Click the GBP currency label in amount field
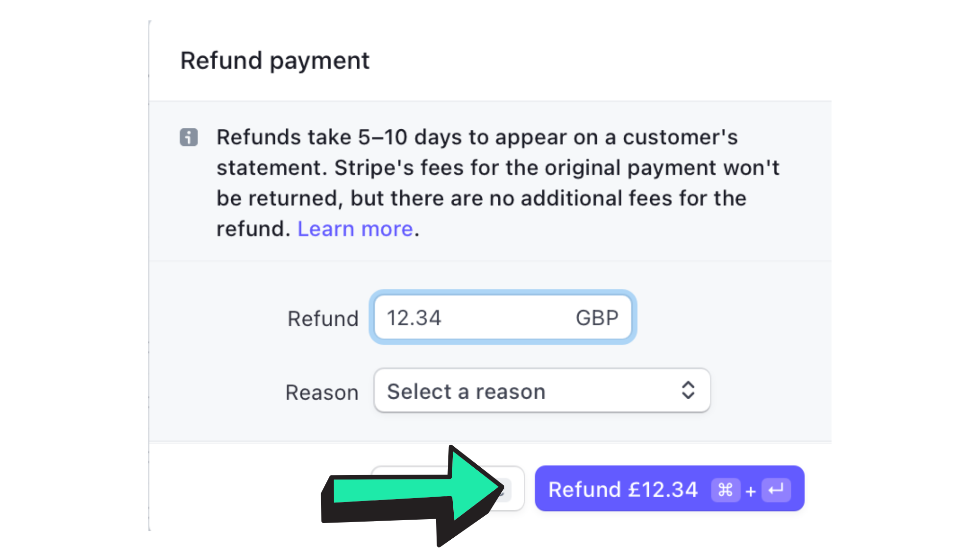980x551 pixels. [x=597, y=318]
